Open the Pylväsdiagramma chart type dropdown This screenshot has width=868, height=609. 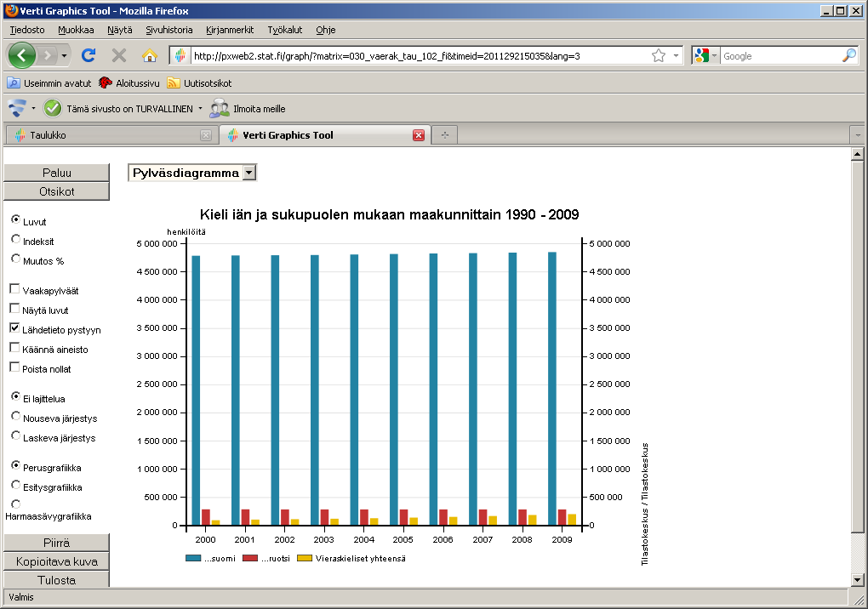coord(192,174)
